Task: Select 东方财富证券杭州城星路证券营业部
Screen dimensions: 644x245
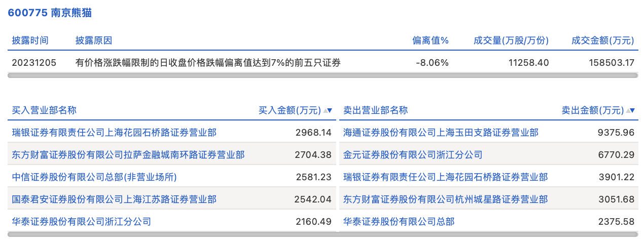Action: tap(445, 199)
